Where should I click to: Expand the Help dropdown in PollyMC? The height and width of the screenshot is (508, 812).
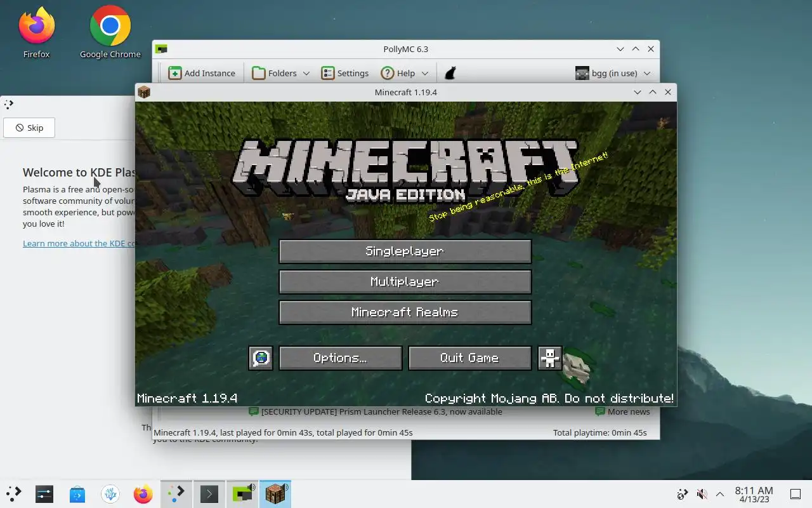click(404, 73)
